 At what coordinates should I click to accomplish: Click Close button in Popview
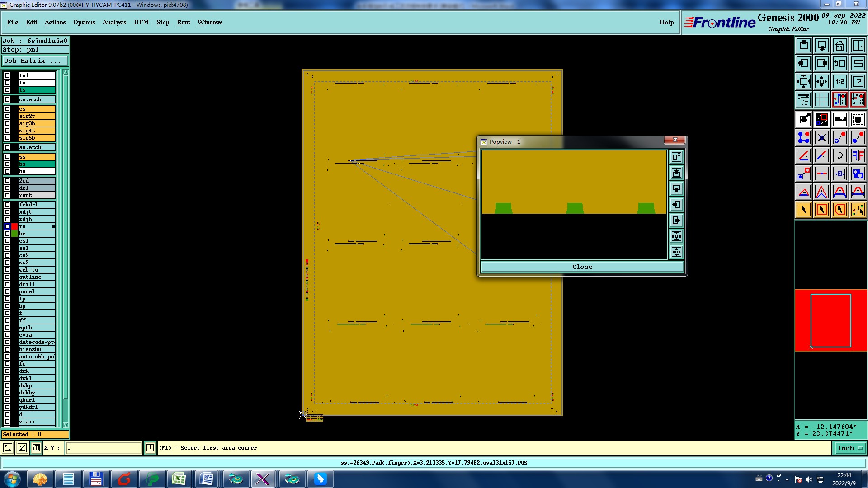582,267
